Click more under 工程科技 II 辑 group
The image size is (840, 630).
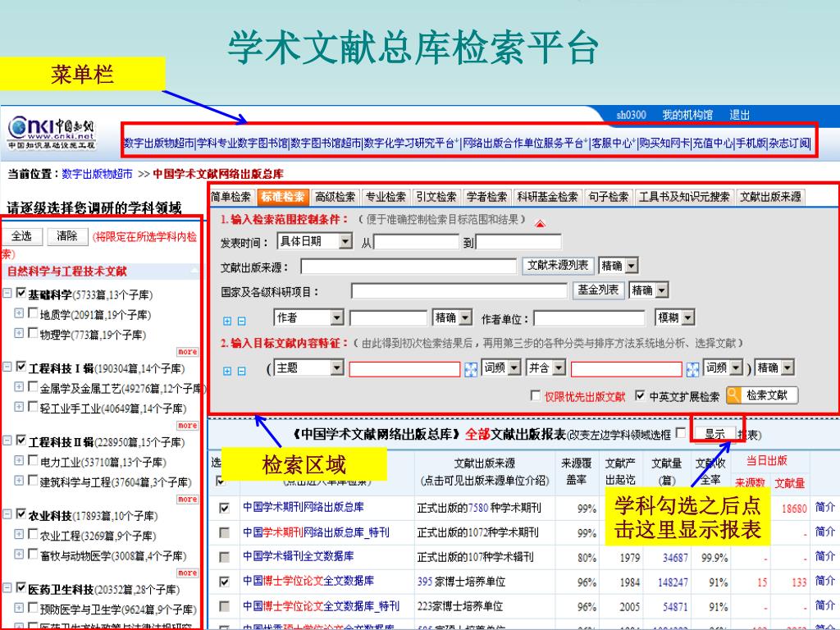tap(188, 500)
